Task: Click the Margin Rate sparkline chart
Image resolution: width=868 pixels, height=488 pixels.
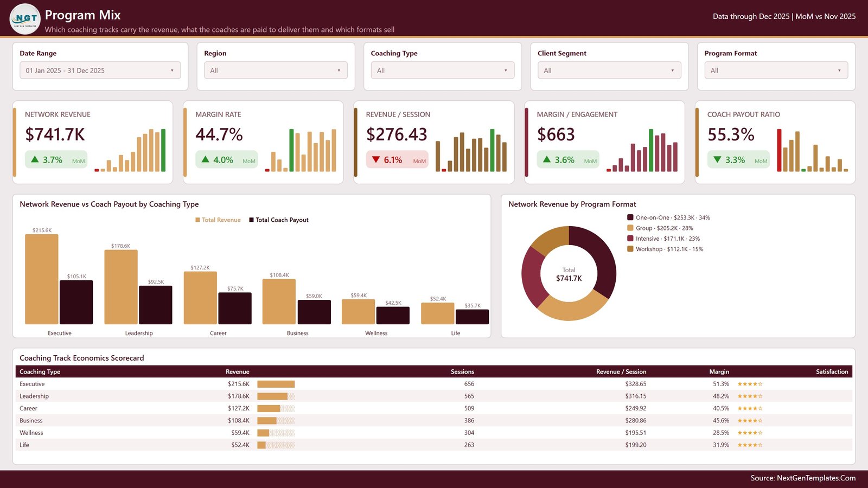Action: point(301,150)
